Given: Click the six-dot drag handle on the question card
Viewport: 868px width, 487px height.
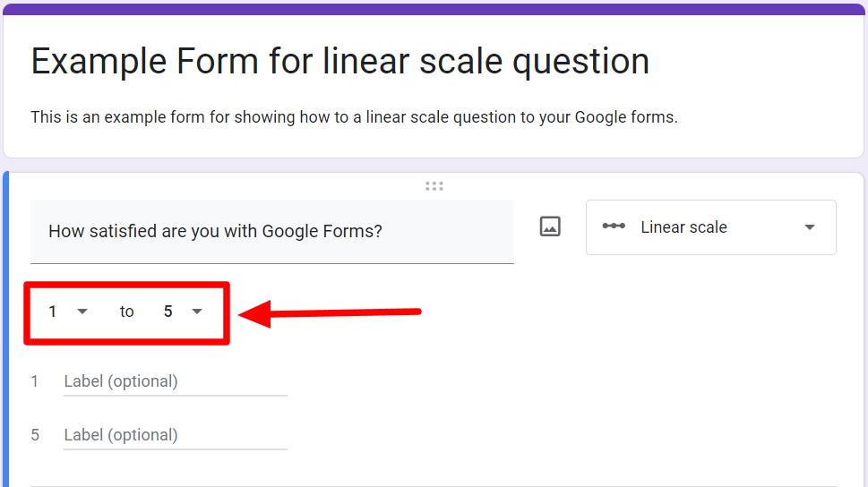Looking at the screenshot, I should (x=434, y=186).
